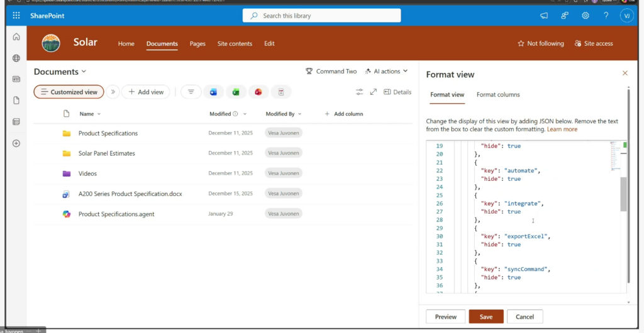Go to Site contents in navigation
The image size is (644, 333).
(x=235, y=44)
